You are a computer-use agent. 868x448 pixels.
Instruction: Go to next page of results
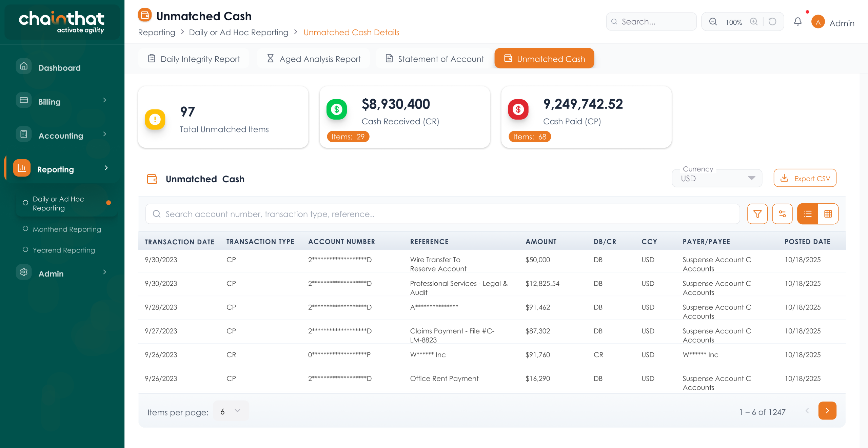(827, 411)
